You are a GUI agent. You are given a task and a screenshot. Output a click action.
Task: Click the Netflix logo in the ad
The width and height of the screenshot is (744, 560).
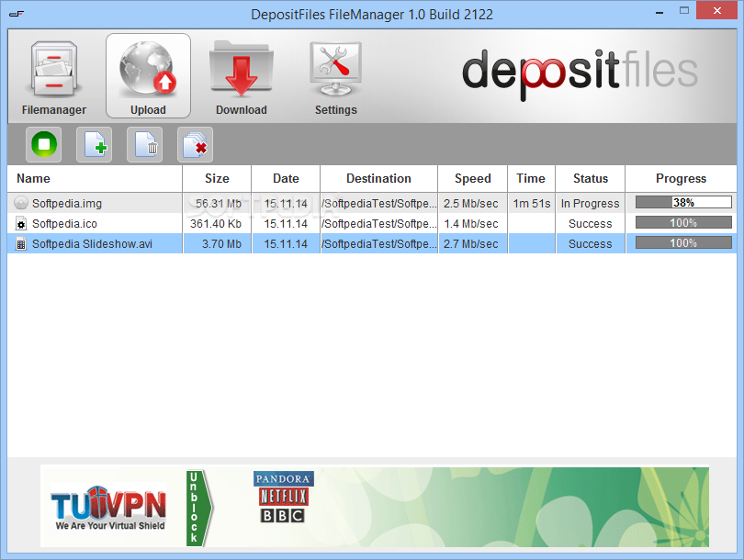pos(283,497)
